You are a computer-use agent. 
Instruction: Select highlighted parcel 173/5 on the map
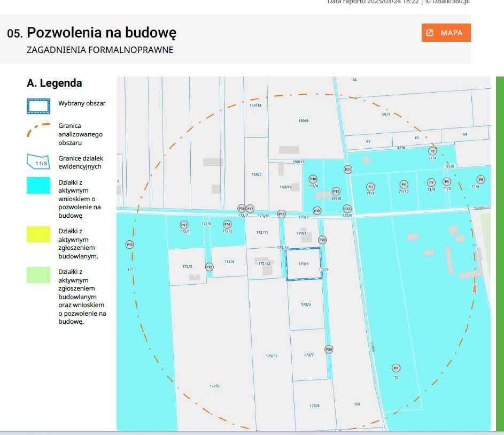304,263
